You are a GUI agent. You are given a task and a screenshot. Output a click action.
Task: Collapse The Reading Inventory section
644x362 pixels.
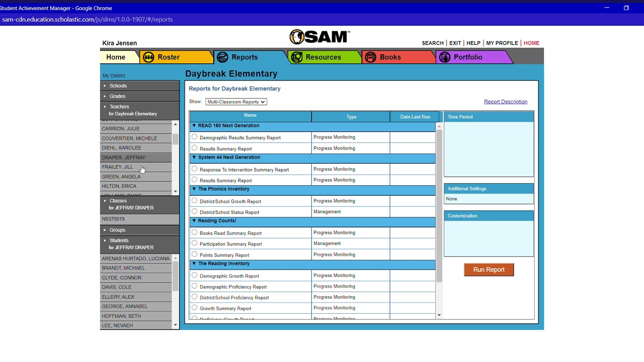(194, 263)
